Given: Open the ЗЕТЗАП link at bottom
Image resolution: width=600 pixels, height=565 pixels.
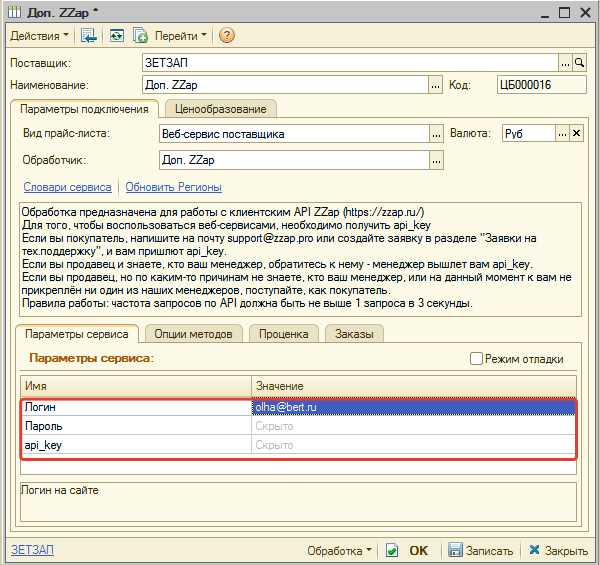Looking at the screenshot, I should (32, 550).
